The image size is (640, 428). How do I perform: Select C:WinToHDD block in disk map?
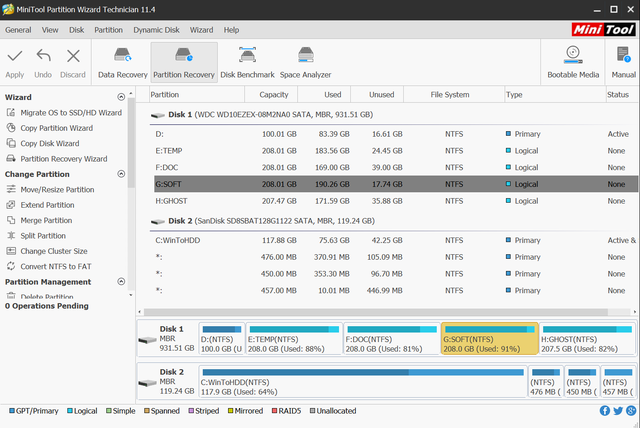point(363,381)
